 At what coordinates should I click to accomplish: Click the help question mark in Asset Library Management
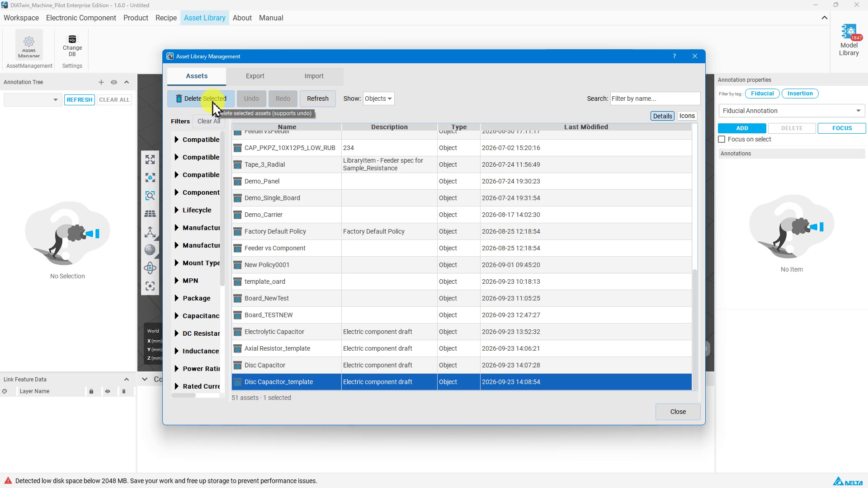click(675, 56)
